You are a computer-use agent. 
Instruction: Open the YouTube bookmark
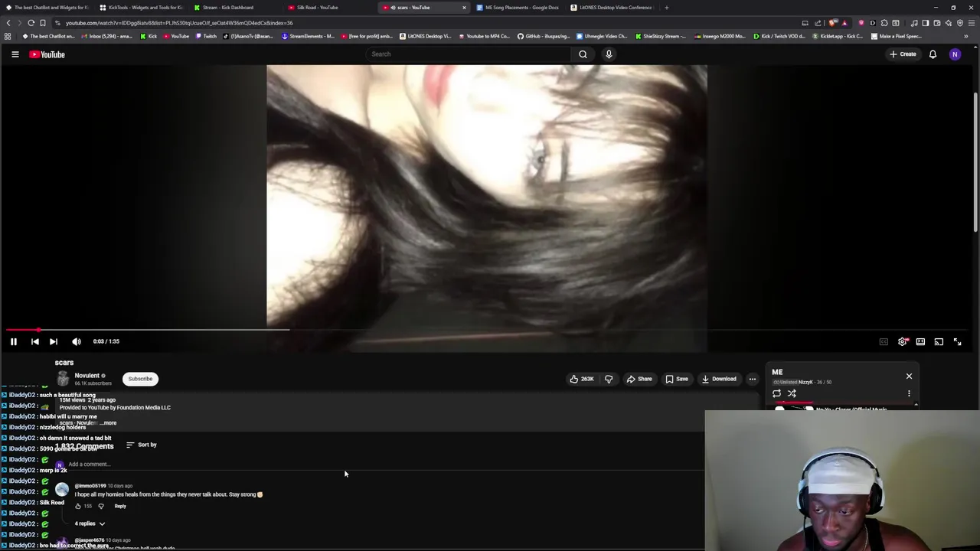coord(176,36)
